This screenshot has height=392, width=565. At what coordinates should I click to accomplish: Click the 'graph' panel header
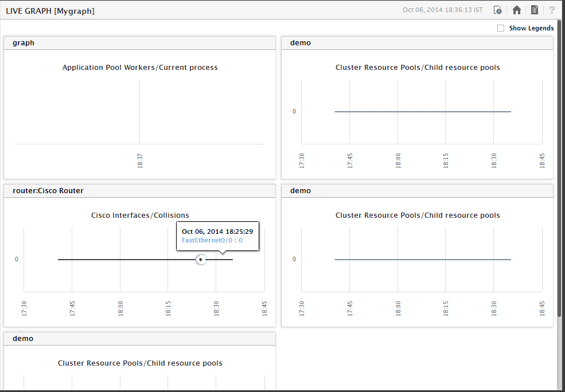[139, 43]
